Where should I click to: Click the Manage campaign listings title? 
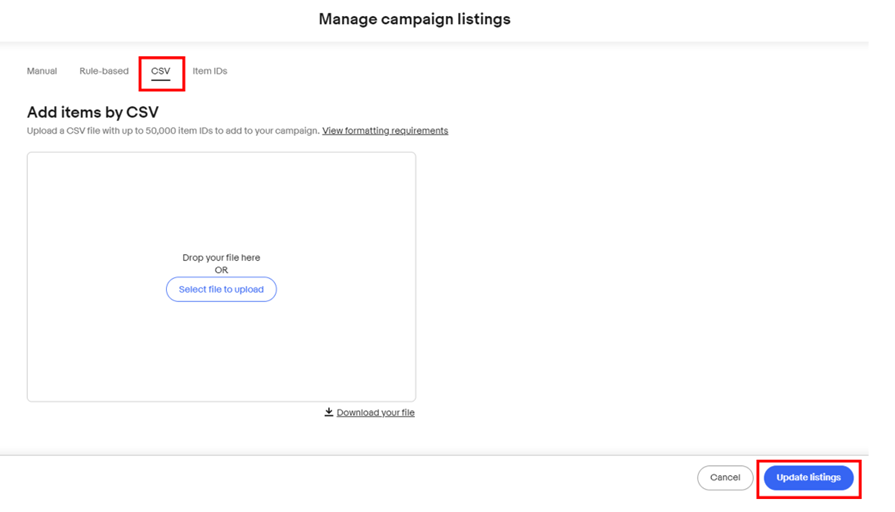pos(414,19)
